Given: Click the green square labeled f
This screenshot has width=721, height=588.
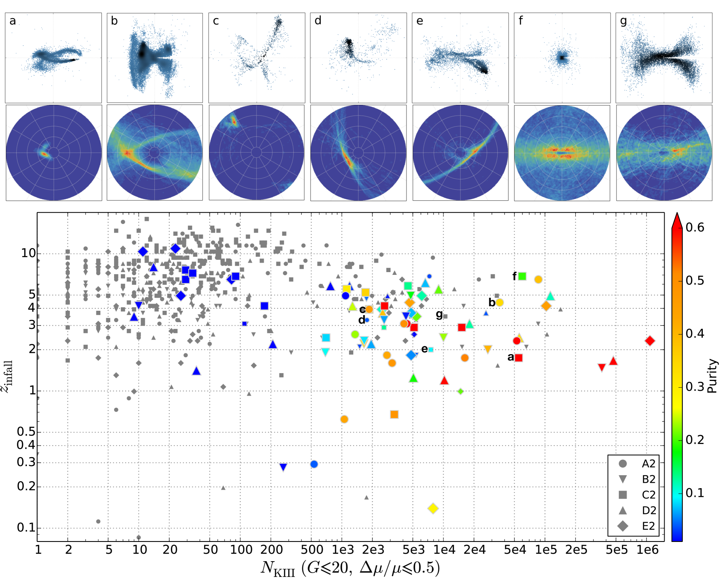Looking at the screenshot, I should coord(522,276).
